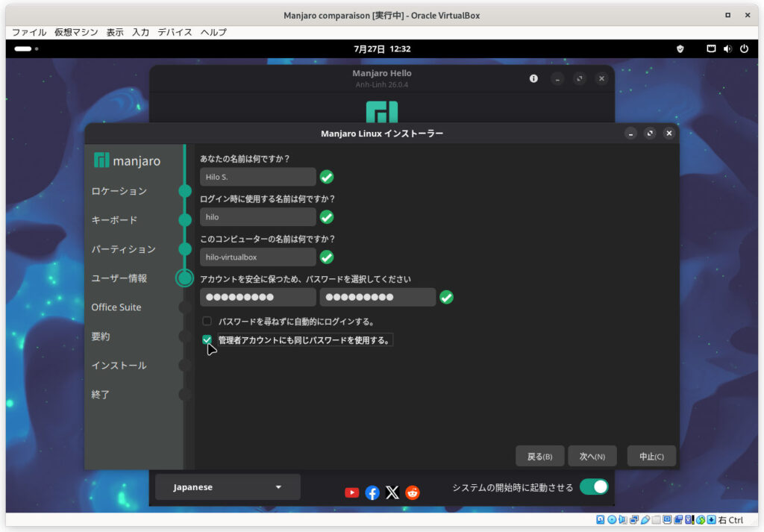Click the '右 Ctrl' host key label
The image size is (764, 532).
(x=730, y=520)
